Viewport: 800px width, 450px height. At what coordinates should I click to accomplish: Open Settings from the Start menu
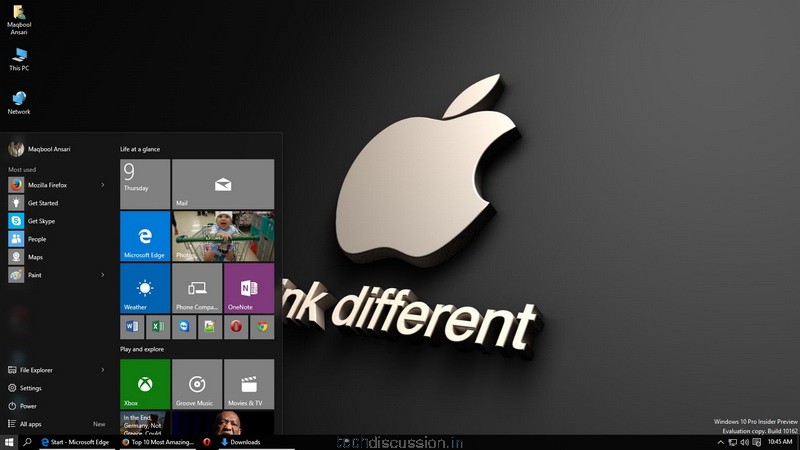pyautogui.click(x=31, y=388)
